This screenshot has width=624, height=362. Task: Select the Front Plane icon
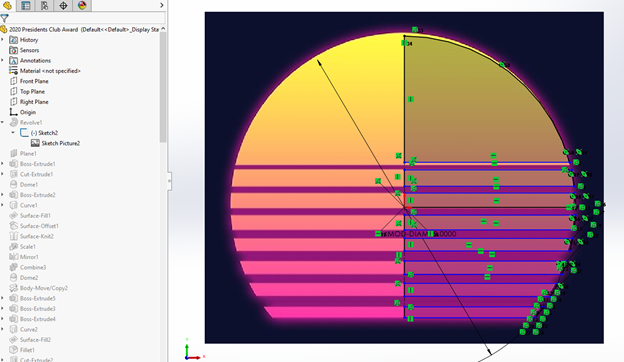tap(14, 81)
